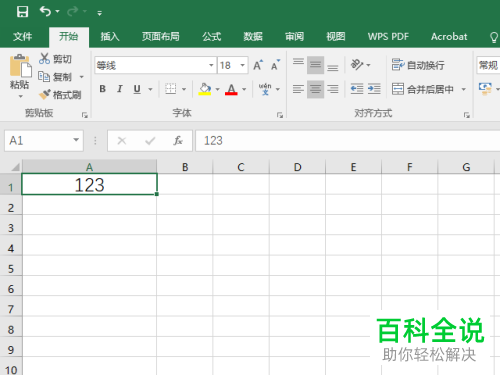
Task: Toggle Underline formatting
Action: point(137,89)
